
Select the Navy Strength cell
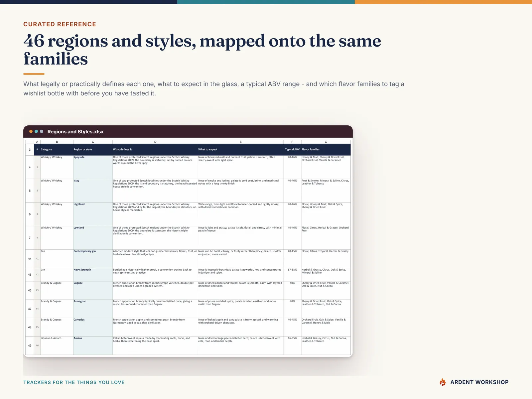[x=93, y=275]
